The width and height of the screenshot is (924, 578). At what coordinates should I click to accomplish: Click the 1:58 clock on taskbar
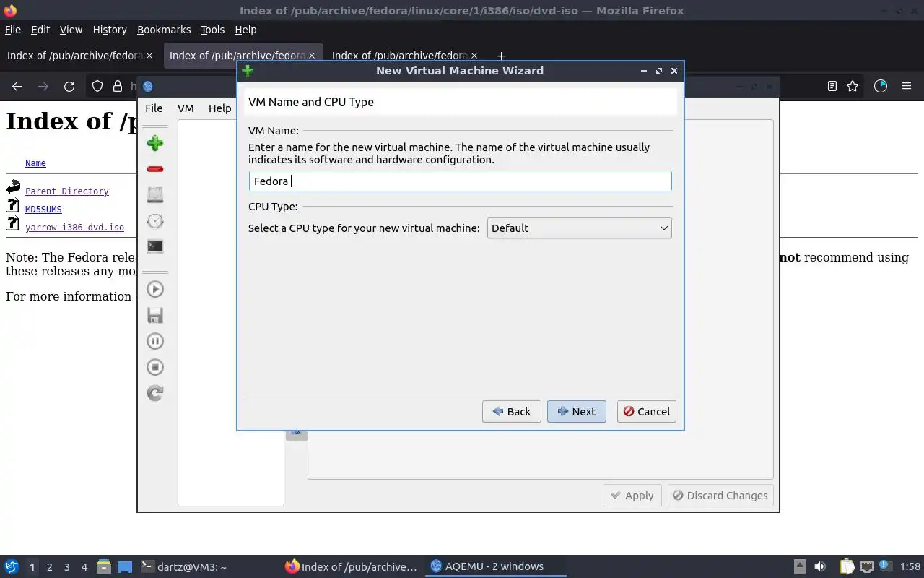(x=910, y=567)
